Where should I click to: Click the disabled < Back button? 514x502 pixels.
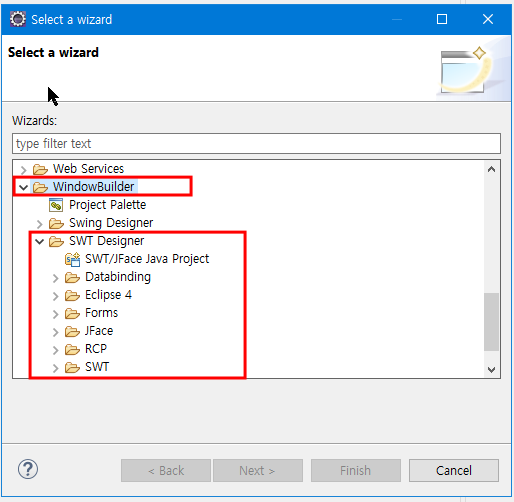point(166,470)
